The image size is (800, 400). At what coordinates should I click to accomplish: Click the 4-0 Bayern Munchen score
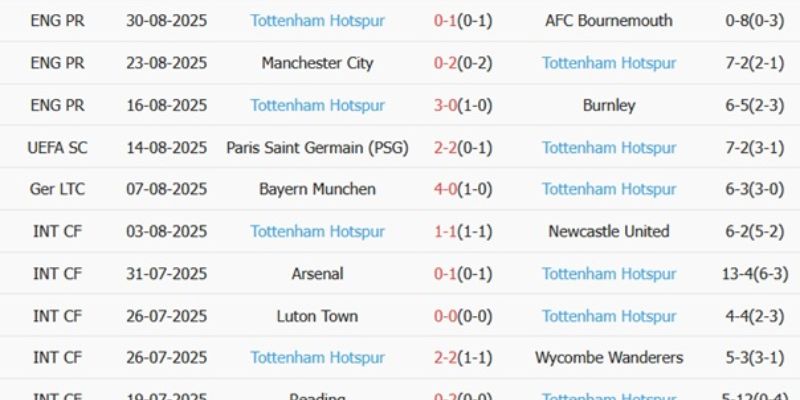click(x=445, y=189)
